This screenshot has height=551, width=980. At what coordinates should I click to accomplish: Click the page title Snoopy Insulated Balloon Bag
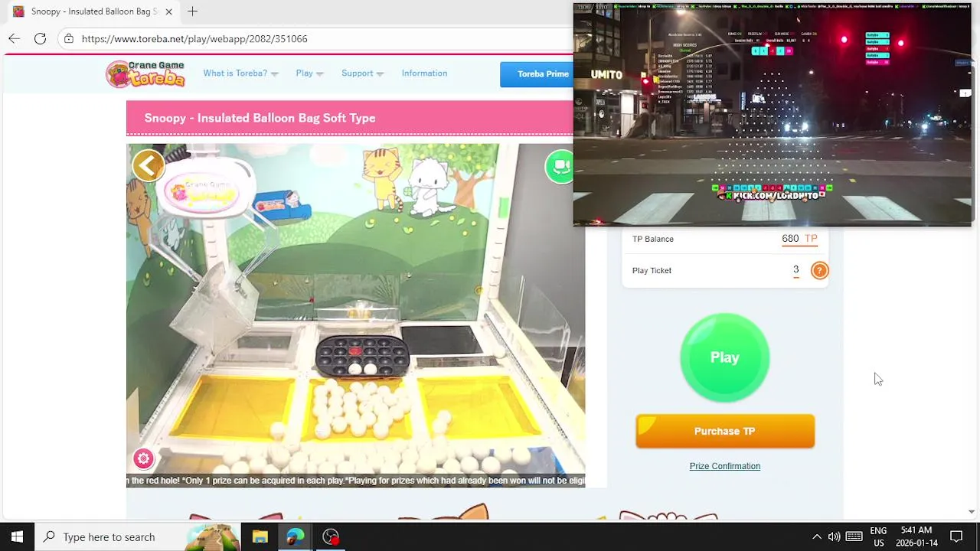pyautogui.click(x=260, y=118)
